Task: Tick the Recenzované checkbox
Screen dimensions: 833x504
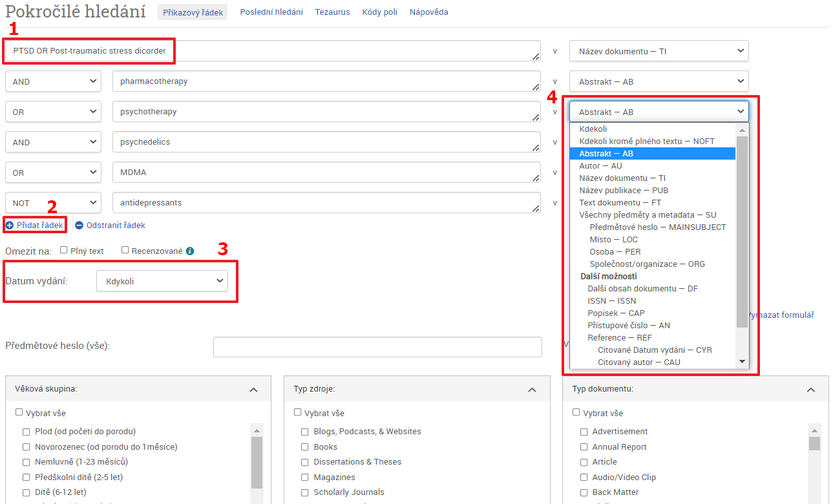Action: [125, 250]
